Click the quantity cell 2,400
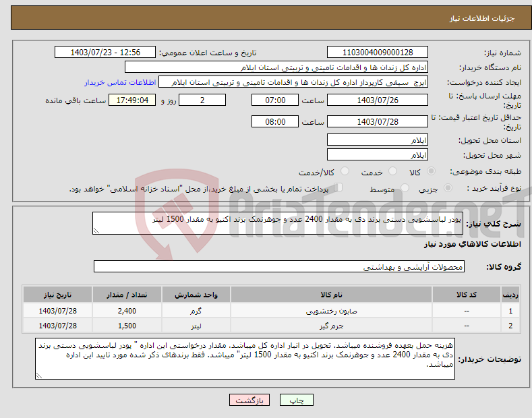 pyautogui.click(x=127, y=311)
